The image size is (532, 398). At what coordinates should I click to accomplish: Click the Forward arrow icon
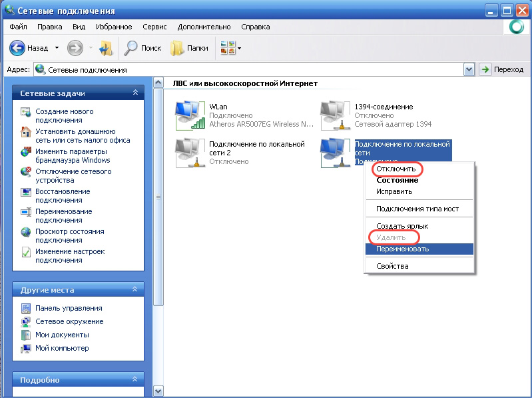(x=75, y=48)
